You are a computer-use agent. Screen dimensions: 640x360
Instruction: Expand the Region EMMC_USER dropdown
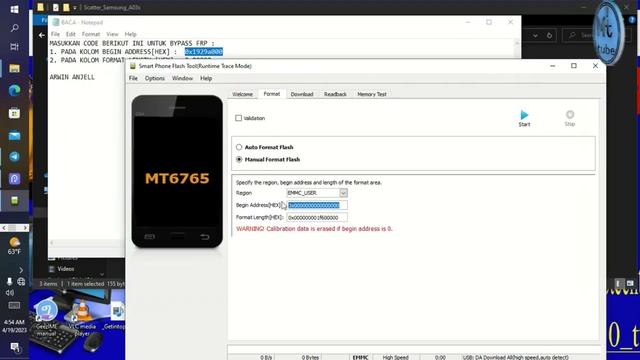click(x=343, y=193)
